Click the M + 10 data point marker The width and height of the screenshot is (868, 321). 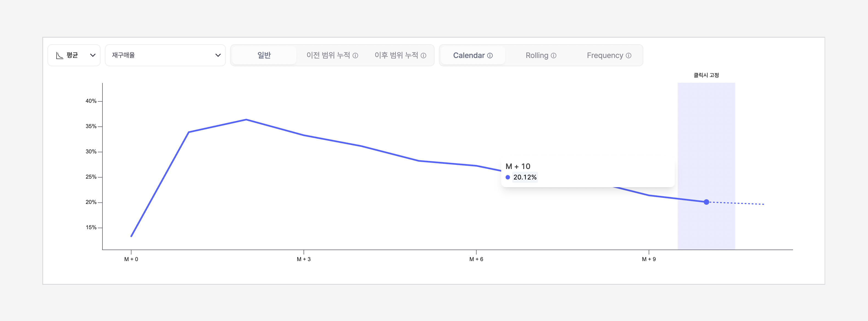pos(706,202)
